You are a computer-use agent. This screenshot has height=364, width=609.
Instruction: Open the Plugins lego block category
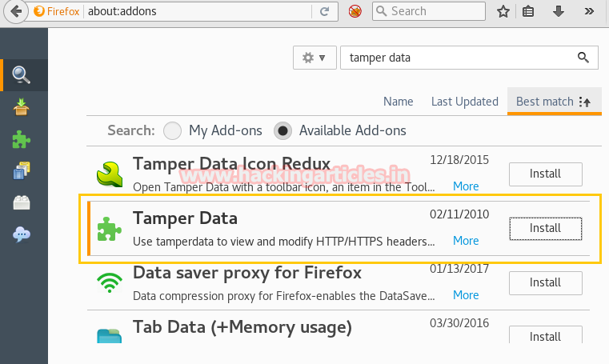(22, 202)
